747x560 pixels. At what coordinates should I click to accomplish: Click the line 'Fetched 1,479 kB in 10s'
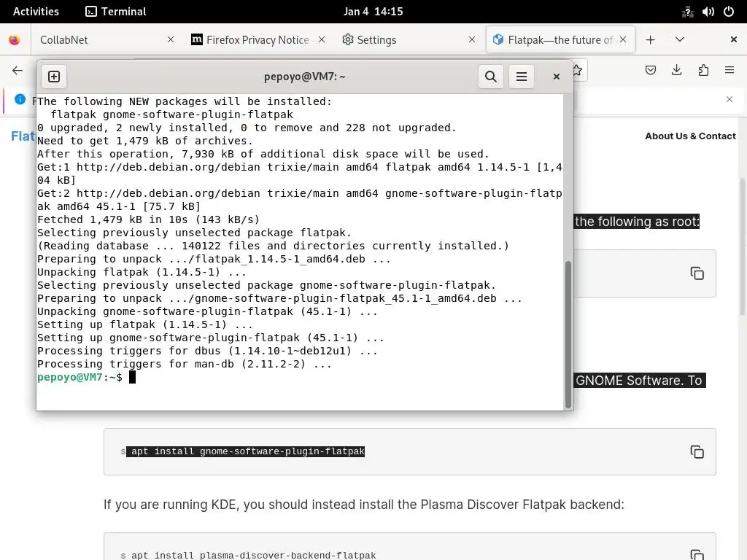148,219
